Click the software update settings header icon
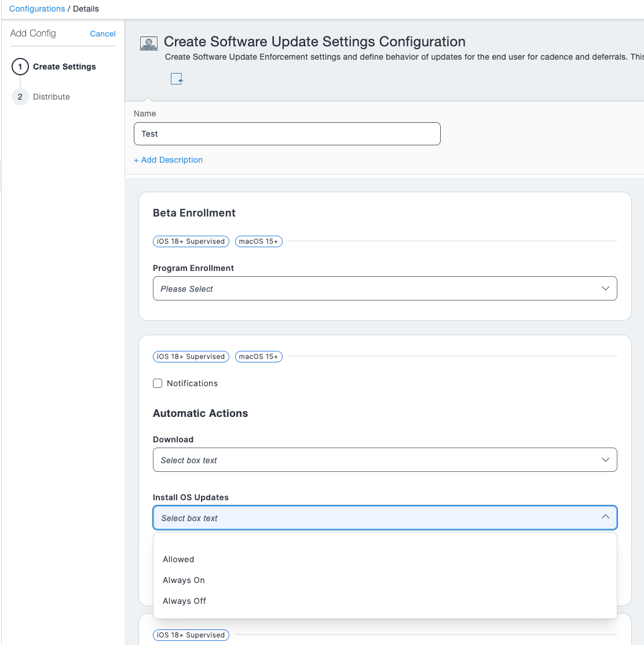Viewport: 644px width, 645px height. [148, 42]
